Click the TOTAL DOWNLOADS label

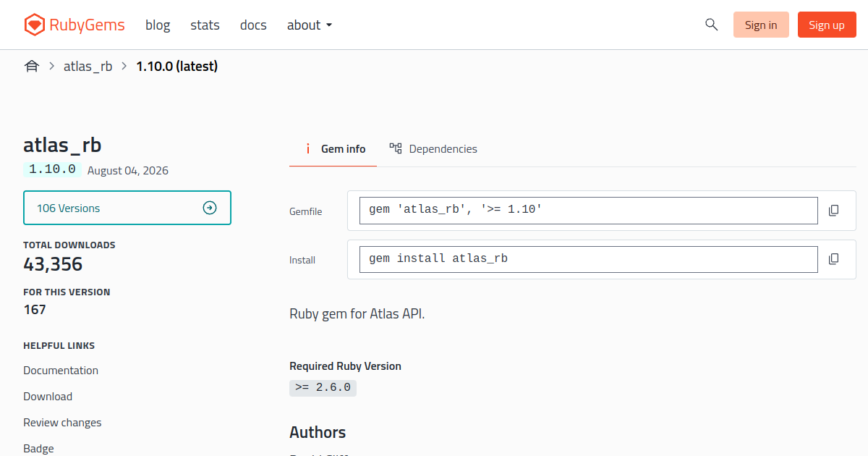[x=69, y=245]
